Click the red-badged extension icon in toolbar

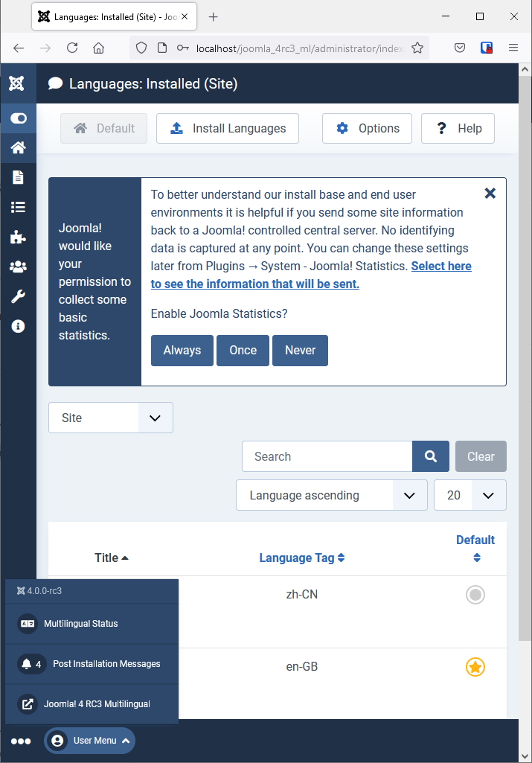click(487, 48)
